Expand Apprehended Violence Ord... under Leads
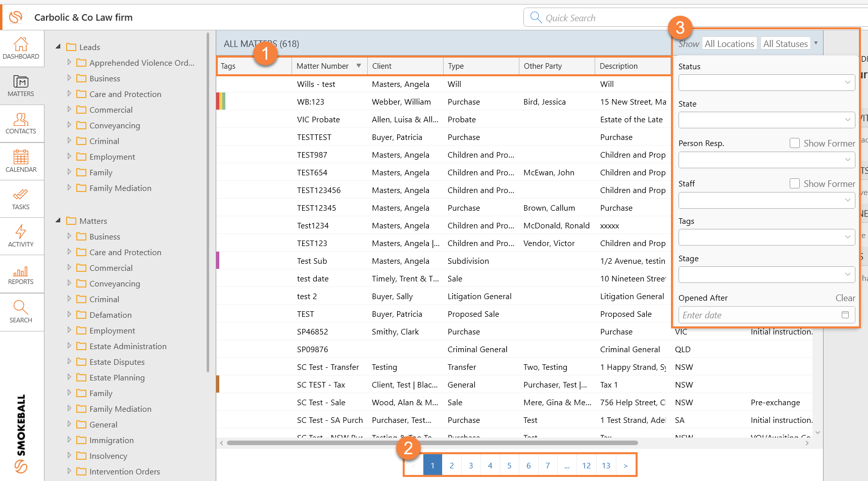 (x=69, y=62)
